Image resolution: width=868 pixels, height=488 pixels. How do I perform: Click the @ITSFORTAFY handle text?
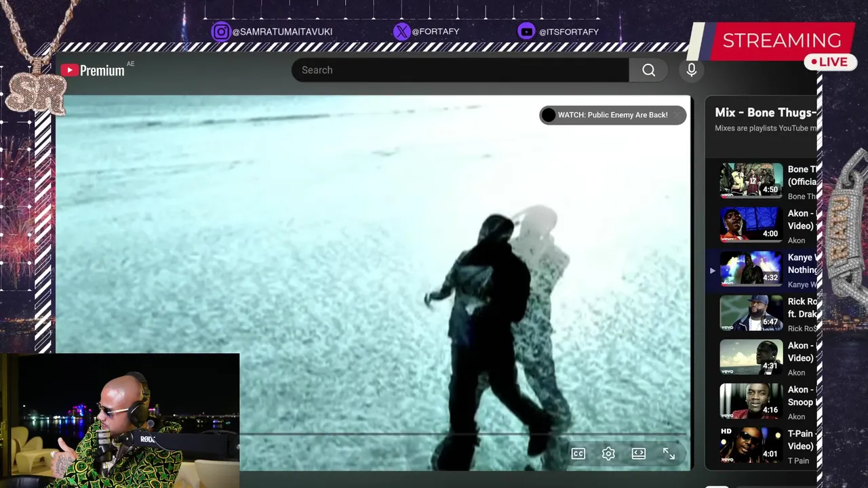[569, 32]
